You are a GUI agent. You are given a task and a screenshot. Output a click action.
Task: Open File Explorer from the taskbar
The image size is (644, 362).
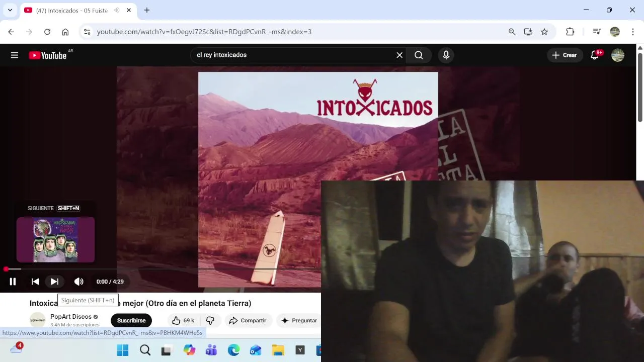click(278, 350)
